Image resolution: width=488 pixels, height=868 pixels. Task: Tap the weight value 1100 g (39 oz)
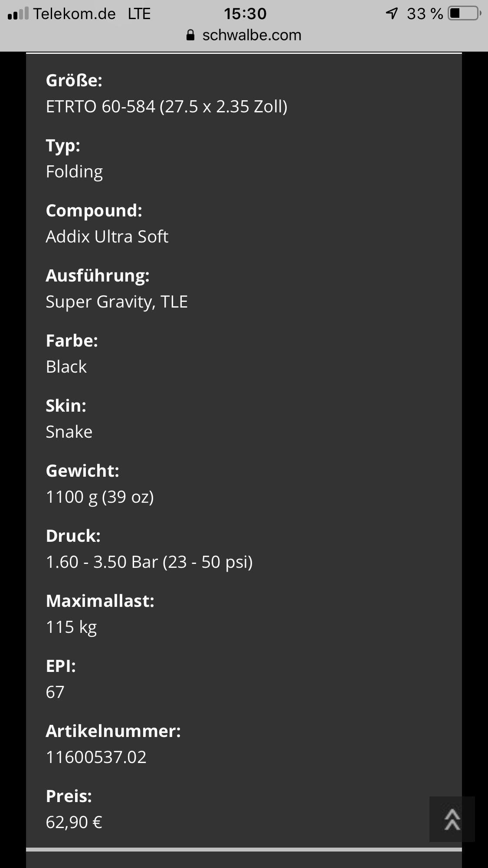(x=100, y=497)
